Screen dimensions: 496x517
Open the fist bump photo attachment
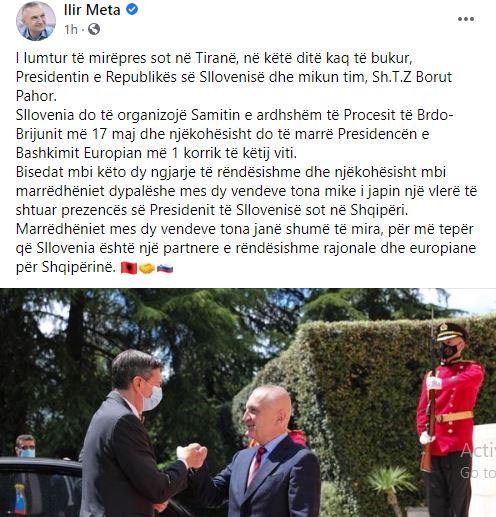pos(248,403)
